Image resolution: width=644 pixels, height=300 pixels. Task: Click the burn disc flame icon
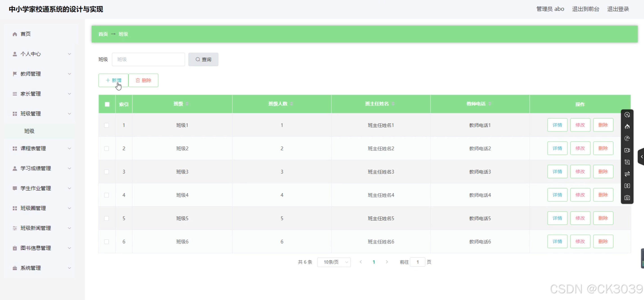627,127
